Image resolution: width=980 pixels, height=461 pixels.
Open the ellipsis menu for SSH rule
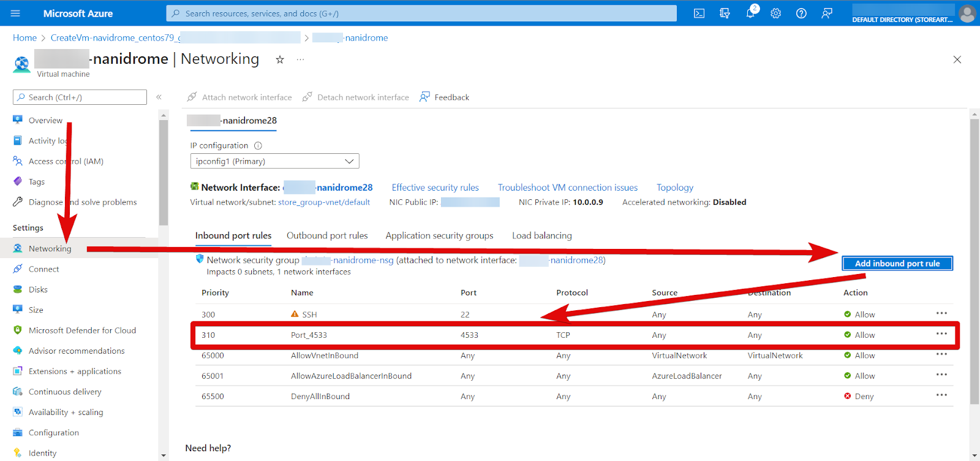click(941, 313)
